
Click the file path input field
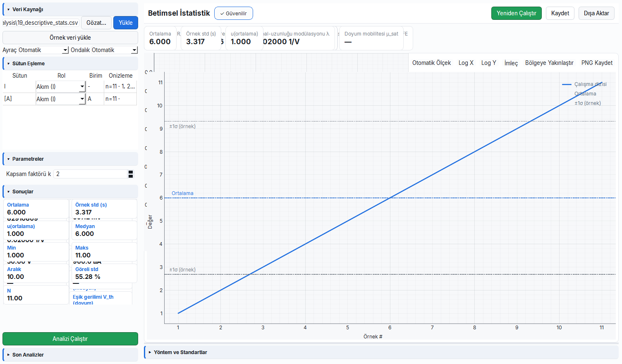(x=41, y=23)
